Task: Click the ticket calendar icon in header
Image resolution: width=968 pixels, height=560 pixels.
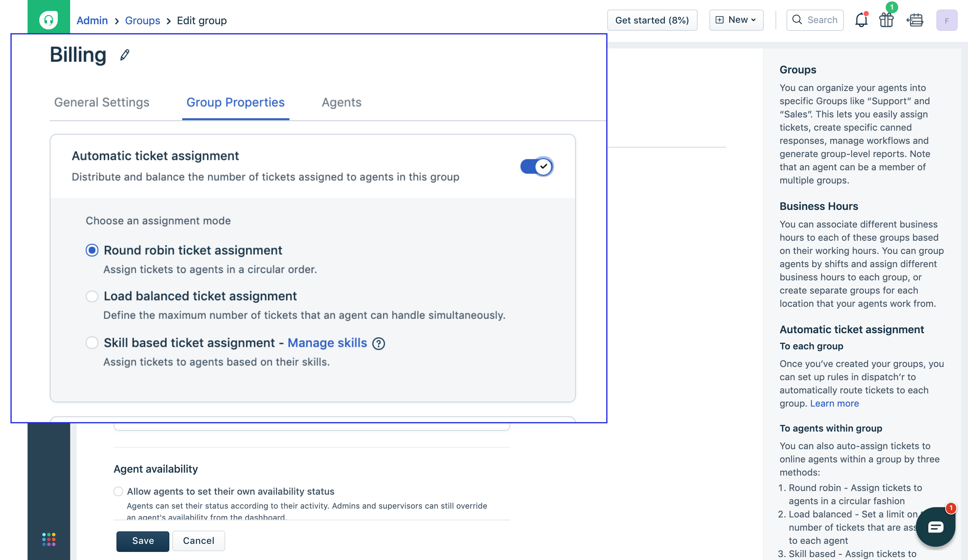Action: click(x=915, y=20)
